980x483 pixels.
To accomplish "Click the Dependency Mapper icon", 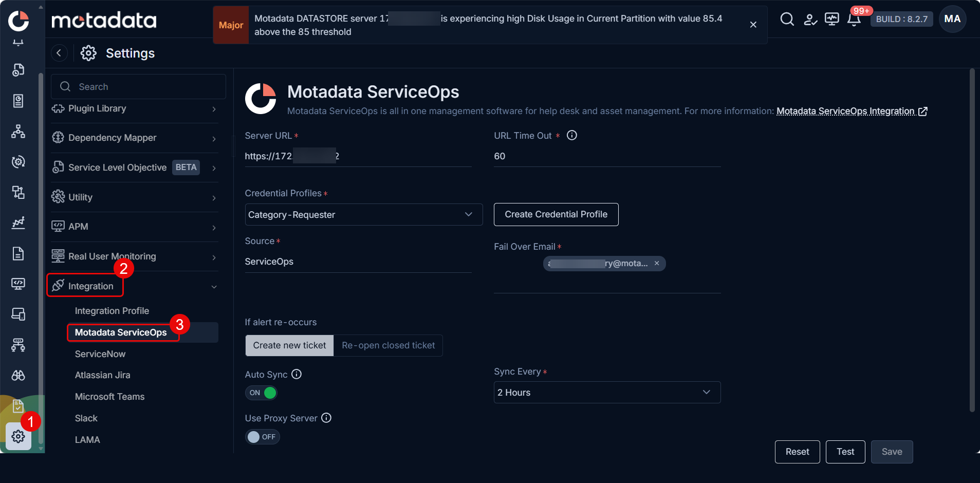I will (x=58, y=138).
